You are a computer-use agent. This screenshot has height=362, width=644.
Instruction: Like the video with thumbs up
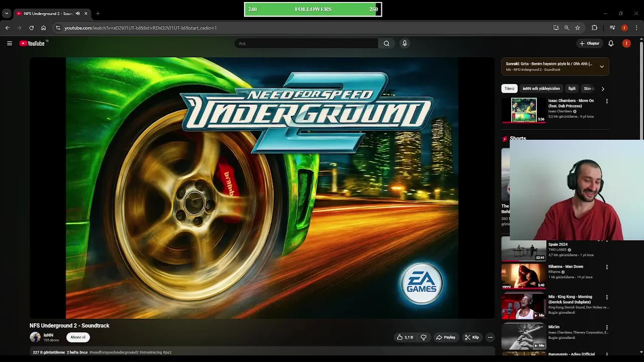(405, 337)
